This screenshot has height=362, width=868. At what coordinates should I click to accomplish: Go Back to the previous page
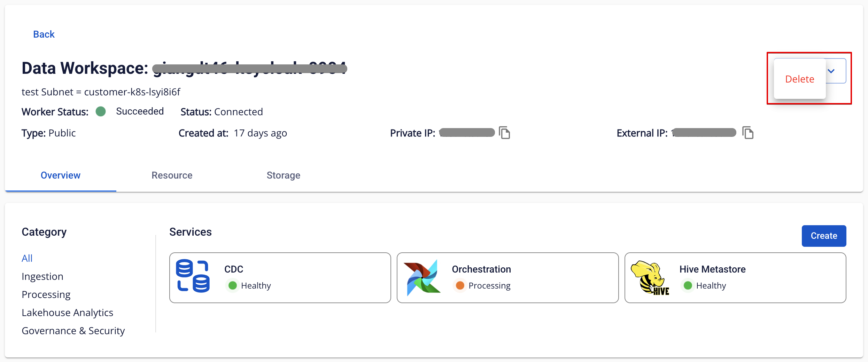44,34
